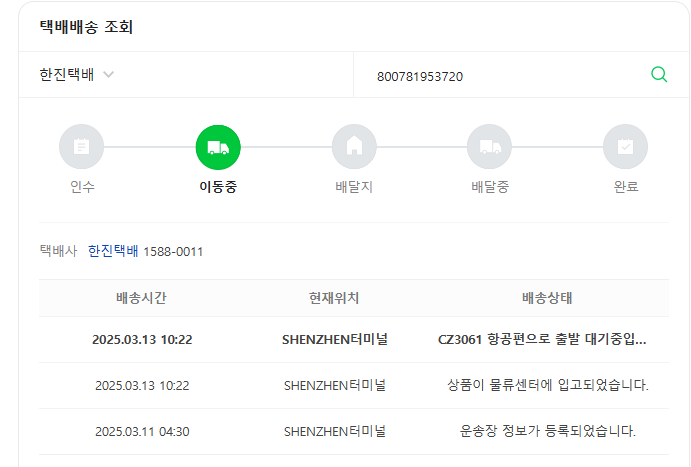Select the 운송장 정보가 등록 row
691x467 pixels.
coord(354,431)
